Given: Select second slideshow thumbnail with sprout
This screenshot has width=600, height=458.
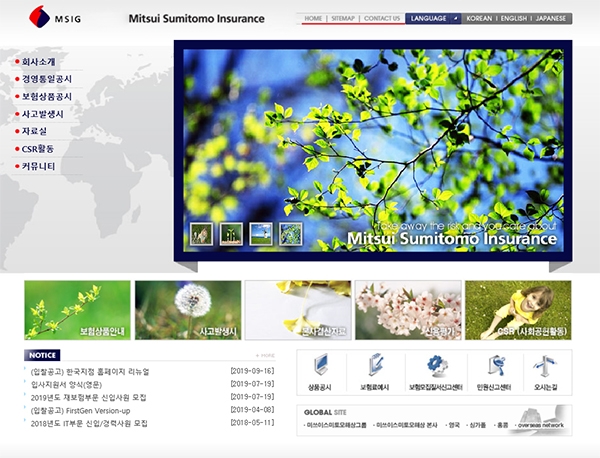Looking at the screenshot, I should (x=231, y=234).
